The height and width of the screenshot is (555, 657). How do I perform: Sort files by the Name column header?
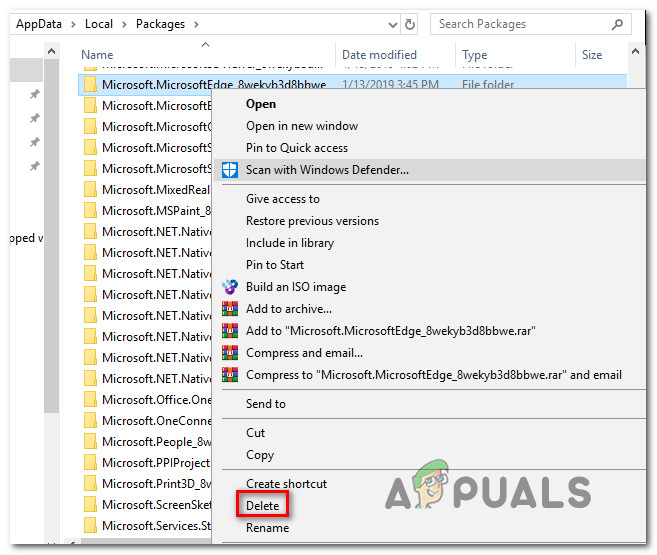click(97, 55)
